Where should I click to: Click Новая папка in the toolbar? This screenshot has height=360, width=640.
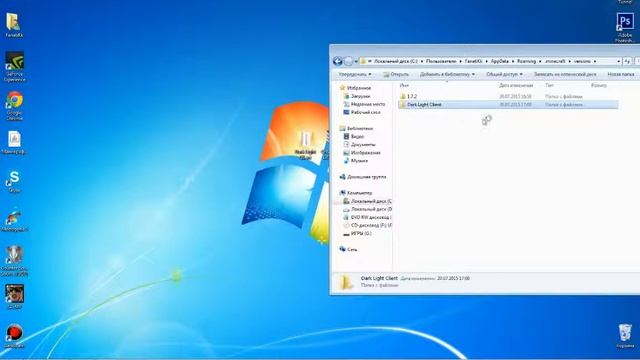(x=621, y=74)
